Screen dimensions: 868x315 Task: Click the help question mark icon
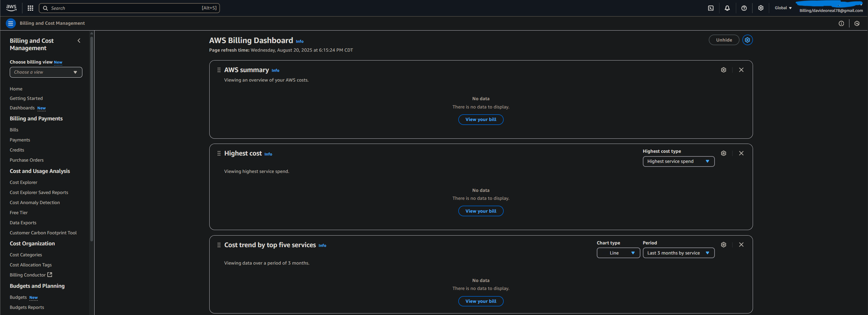[x=744, y=8]
